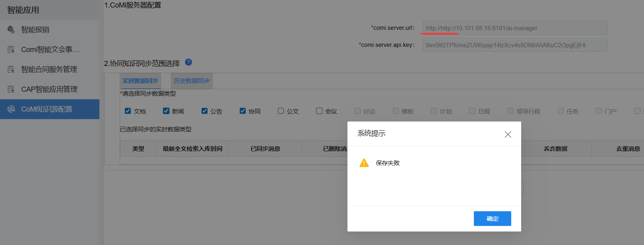
Task: Click the Comi智能文会事 sidebar icon
Action: 11,50
